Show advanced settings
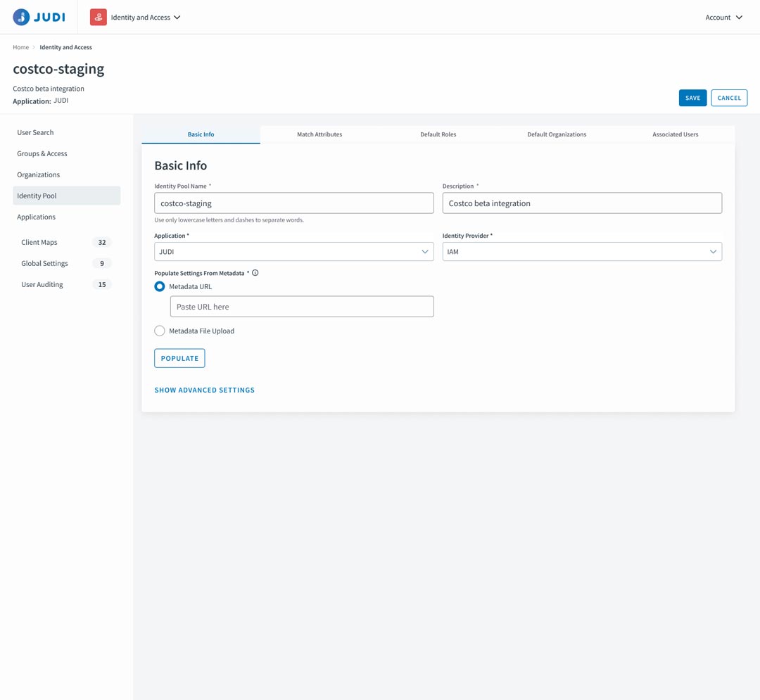 tap(205, 390)
